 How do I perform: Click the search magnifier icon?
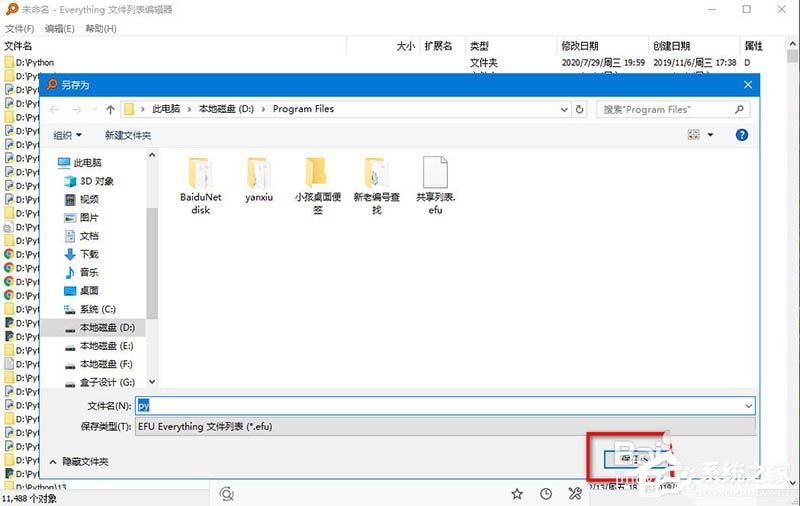coord(739,109)
